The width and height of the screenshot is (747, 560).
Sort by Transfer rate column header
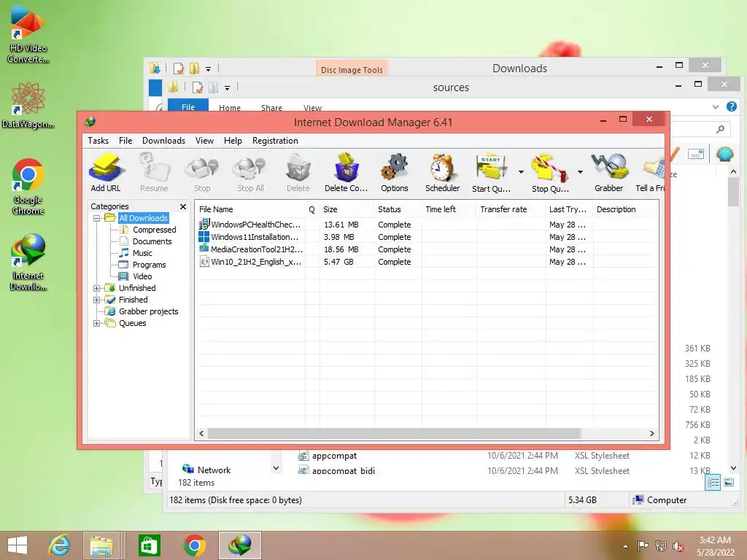pyautogui.click(x=511, y=209)
